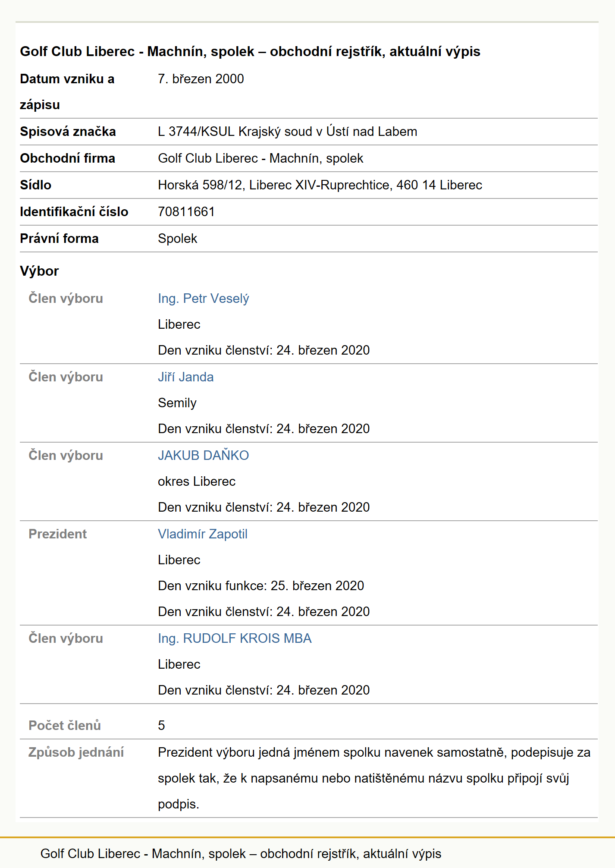Click the Spisová značka value L 3744/KSUL
The image size is (615, 868).
click(x=288, y=132)
